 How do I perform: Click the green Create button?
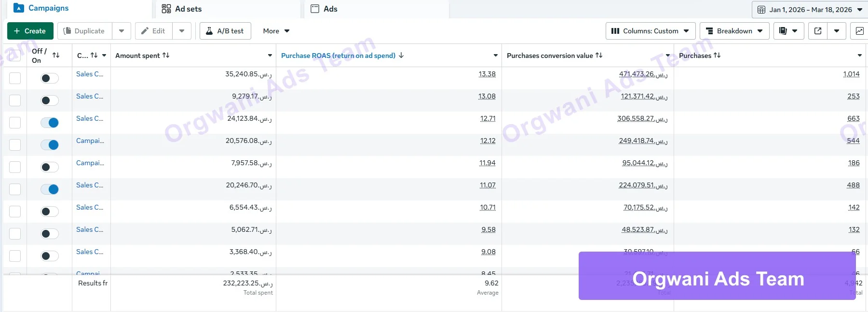pos(30,31)
